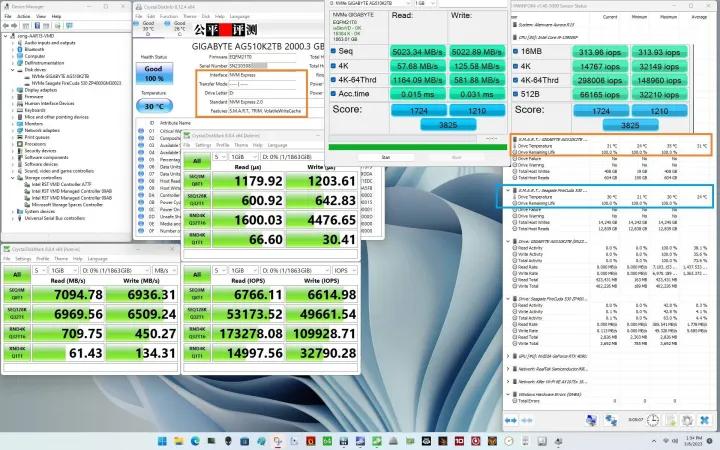Toggle the Seq test checkbox in AS SSD

click(x=334, y=49)
